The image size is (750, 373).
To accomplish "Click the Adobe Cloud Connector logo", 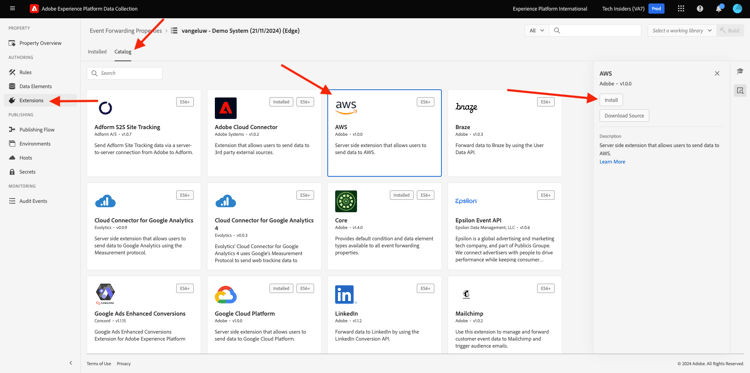I will [226, 108].
